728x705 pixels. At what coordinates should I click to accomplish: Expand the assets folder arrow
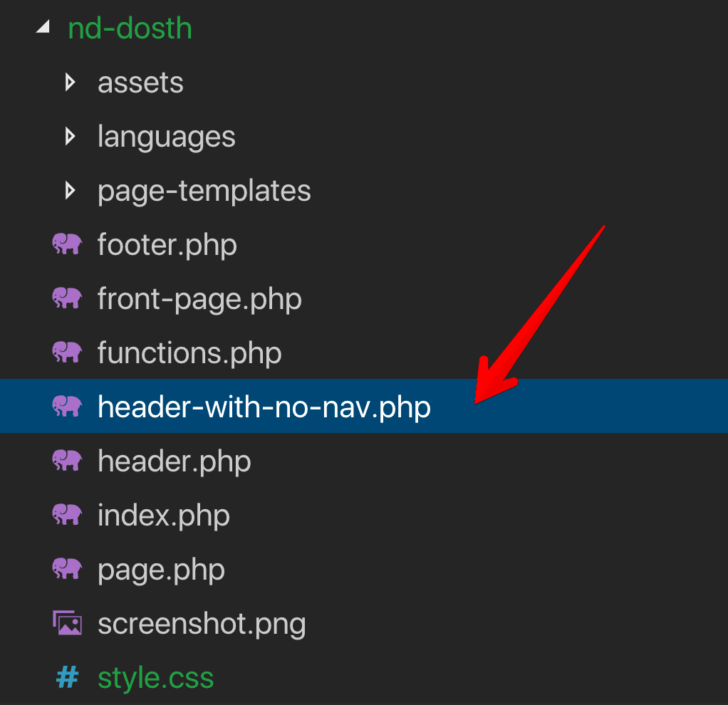(x=70, y=82)
